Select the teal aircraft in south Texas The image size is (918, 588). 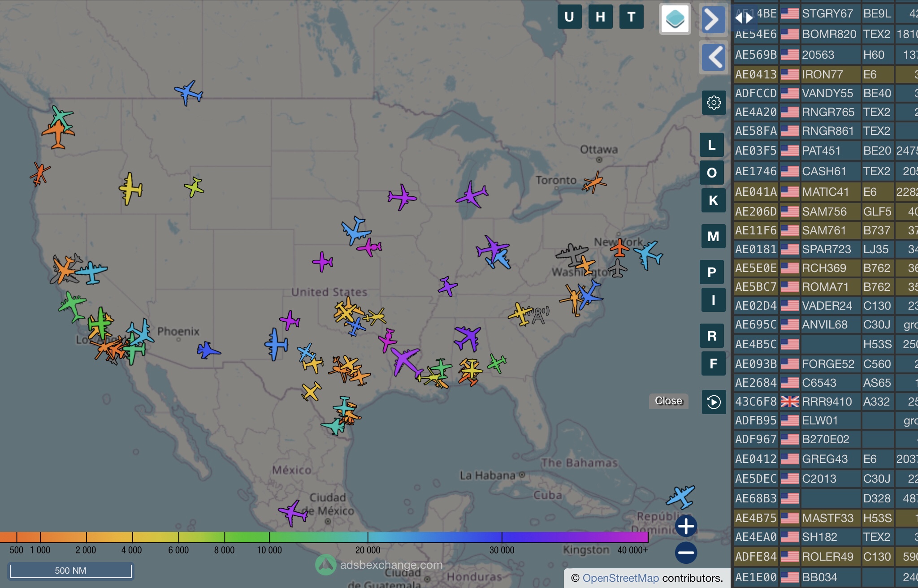(333, 426)
